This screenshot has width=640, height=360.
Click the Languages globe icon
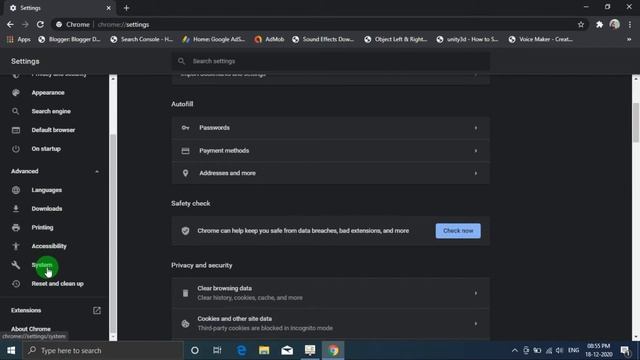pos(16,190)
